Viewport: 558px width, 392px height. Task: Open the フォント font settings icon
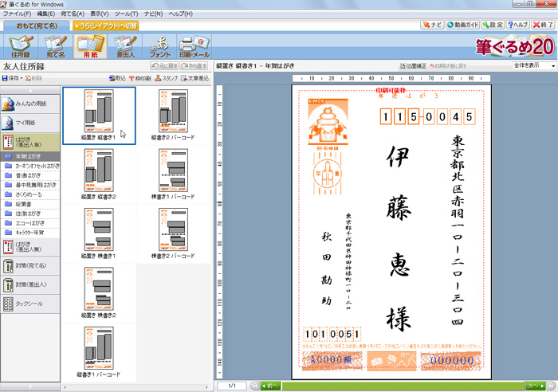pos(159,46)
